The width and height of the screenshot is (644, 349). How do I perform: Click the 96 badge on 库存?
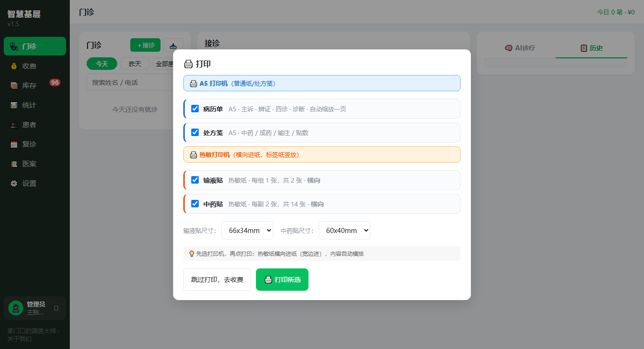[55, 82]
